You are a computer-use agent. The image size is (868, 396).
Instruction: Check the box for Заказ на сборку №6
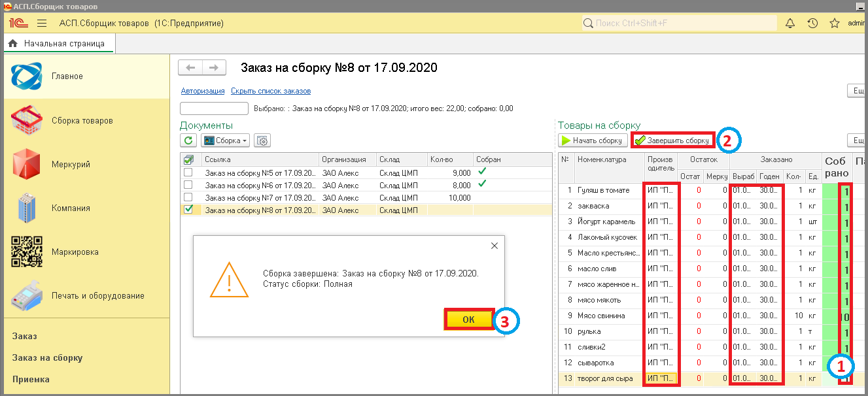188,185
